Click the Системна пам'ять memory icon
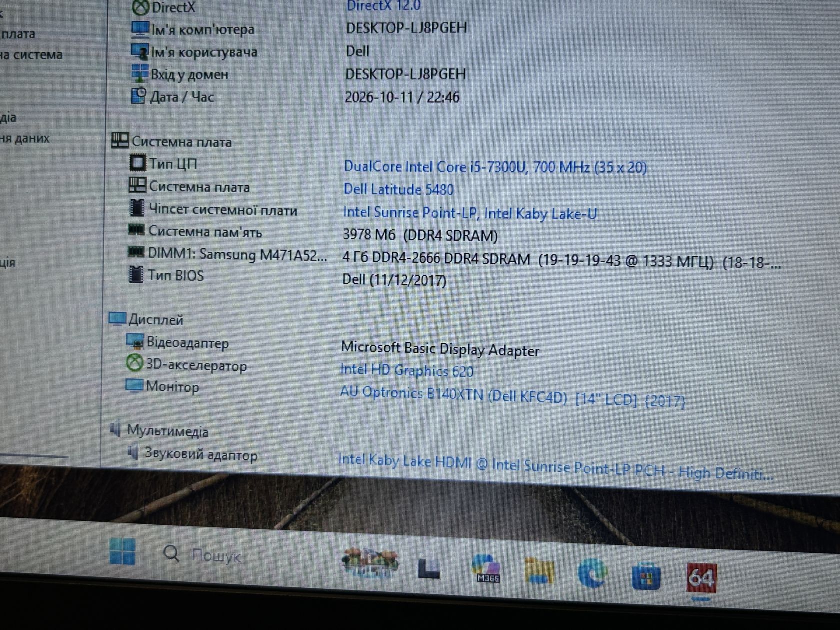The width and height of the screenshot is (840, 630). tap(136, 230)
